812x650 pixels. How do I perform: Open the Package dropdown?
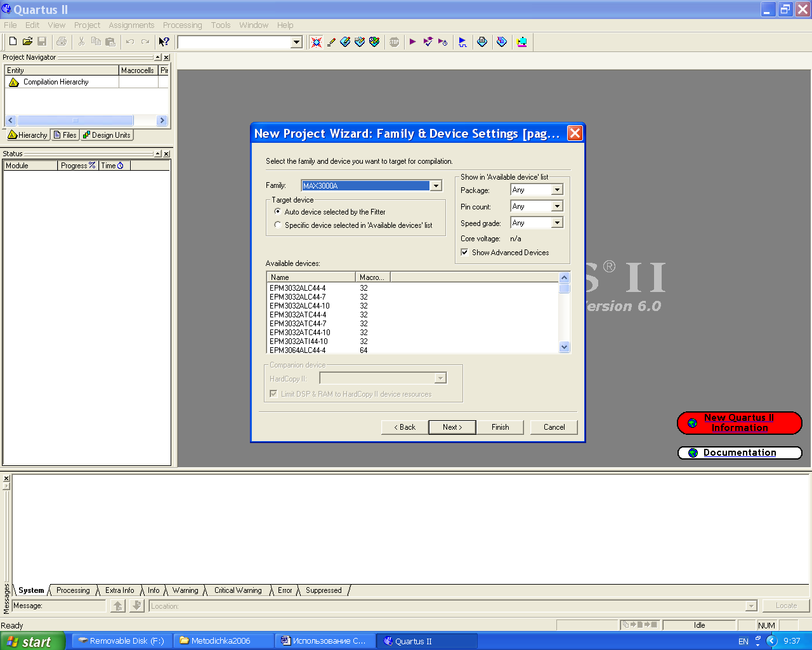click(557, 190)
